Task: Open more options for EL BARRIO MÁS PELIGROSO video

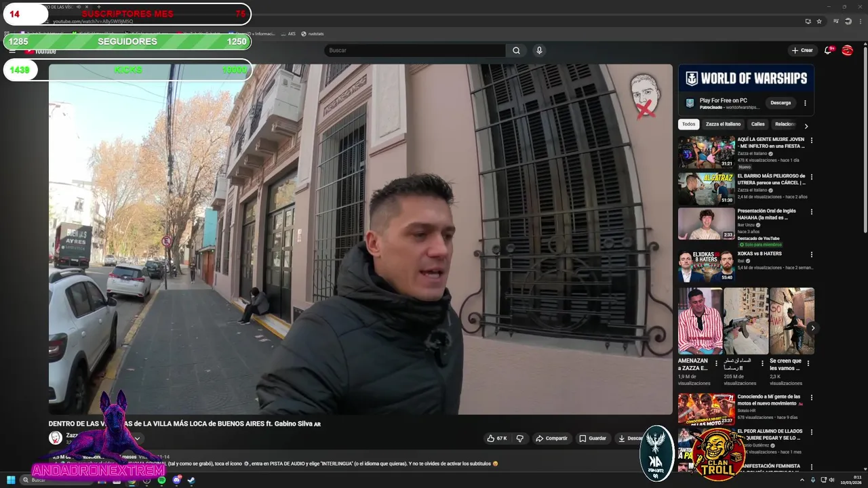Action: tap(811, 177)
